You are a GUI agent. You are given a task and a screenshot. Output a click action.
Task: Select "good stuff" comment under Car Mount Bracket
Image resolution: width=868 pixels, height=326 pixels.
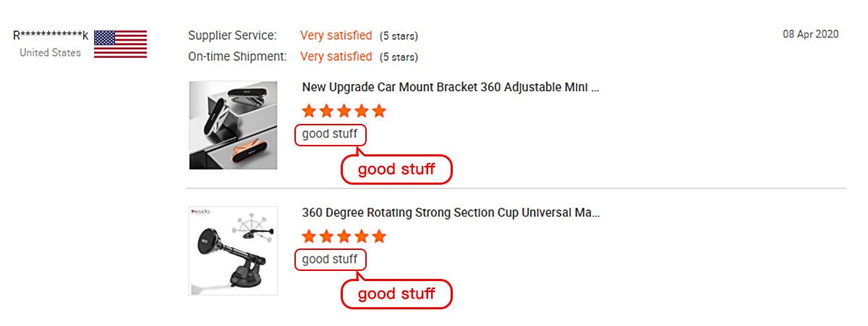pos(330,134)
